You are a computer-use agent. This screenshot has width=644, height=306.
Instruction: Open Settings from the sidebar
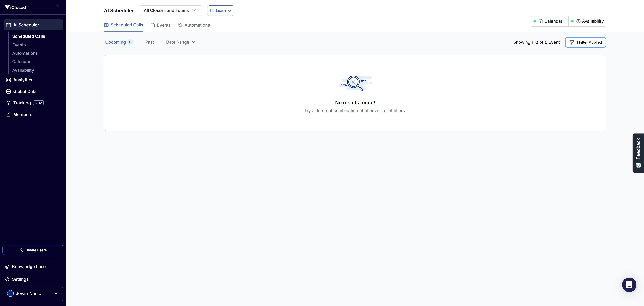point(20,279)
